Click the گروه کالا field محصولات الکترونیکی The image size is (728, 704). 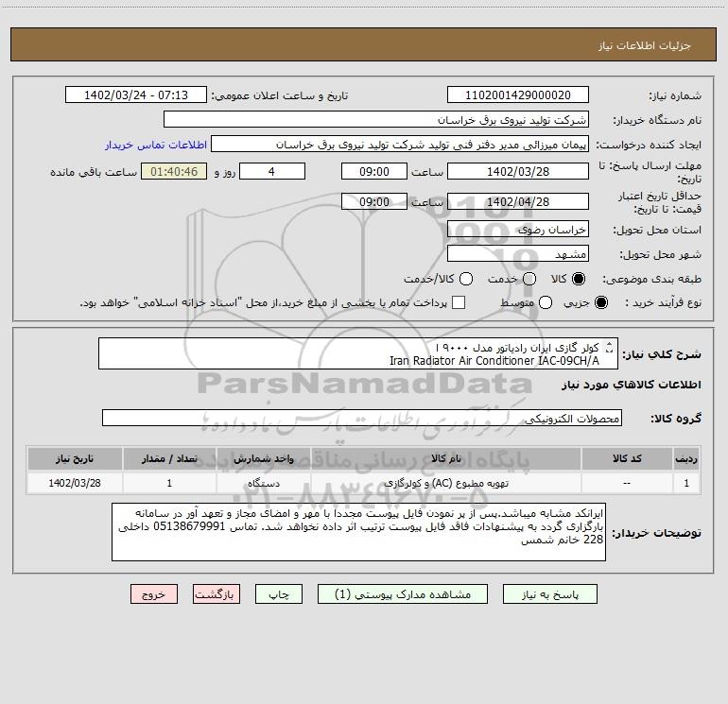coord(362,418)
